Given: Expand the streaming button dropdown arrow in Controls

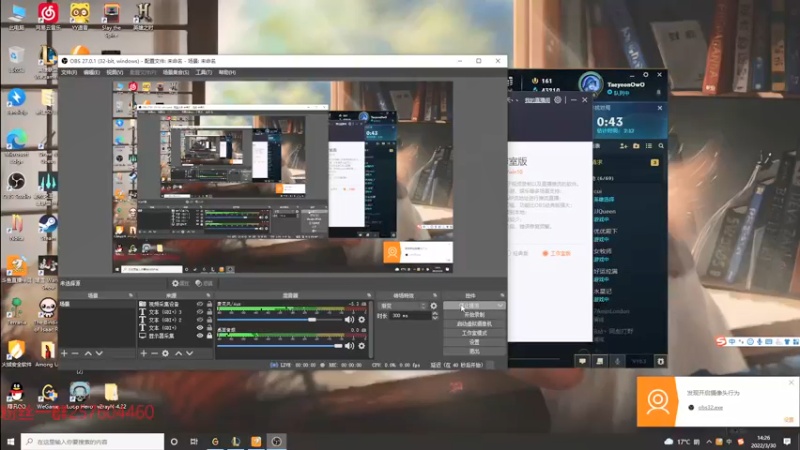Looking at the screenshot, I should point(500,306).
